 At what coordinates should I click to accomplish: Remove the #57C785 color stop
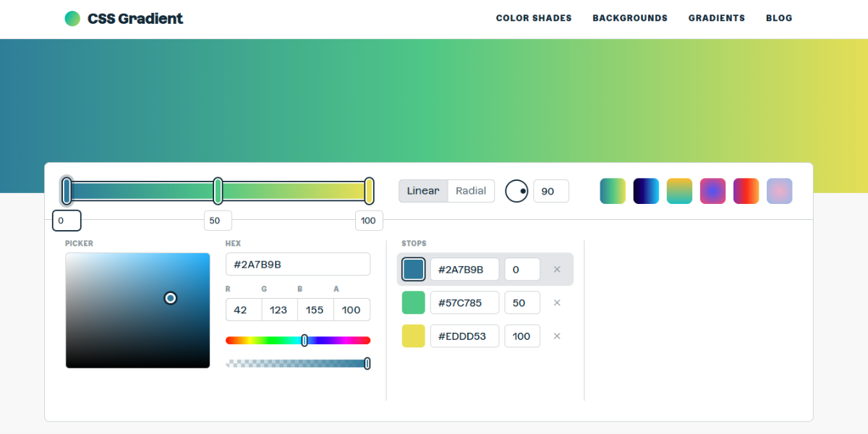pyautogui.click(x=557, y=302)
